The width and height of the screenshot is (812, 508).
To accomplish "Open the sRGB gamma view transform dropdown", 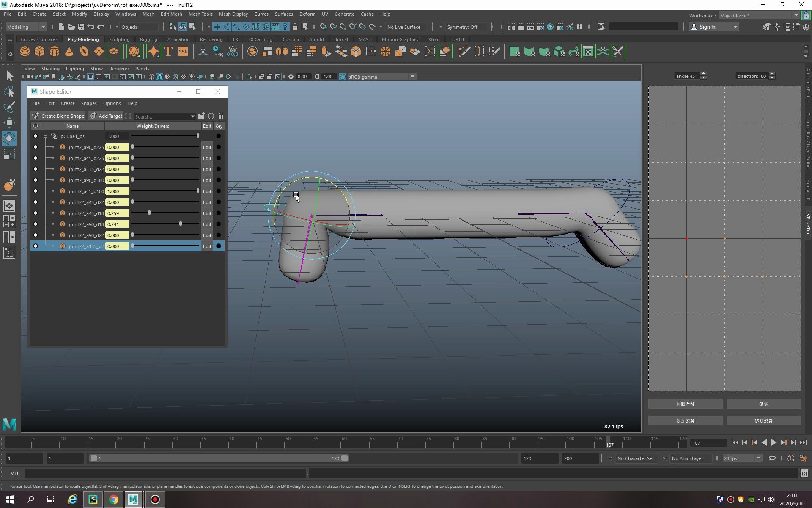I will coord(412,77).
